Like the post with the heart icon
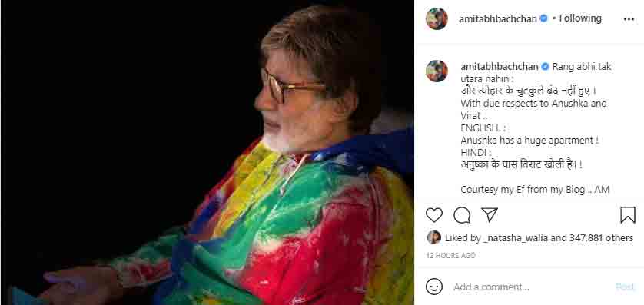This screenshot has height=305, width=644. coord(433,215)
